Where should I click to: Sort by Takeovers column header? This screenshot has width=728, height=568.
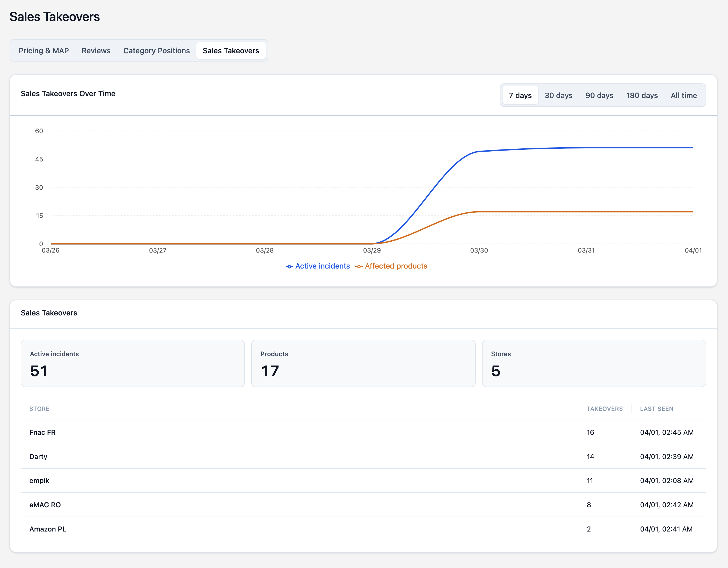tap(604, 409)
